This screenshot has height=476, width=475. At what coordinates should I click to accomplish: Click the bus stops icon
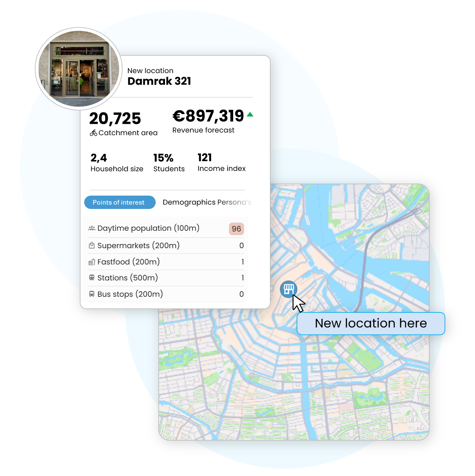coord(91,294)
